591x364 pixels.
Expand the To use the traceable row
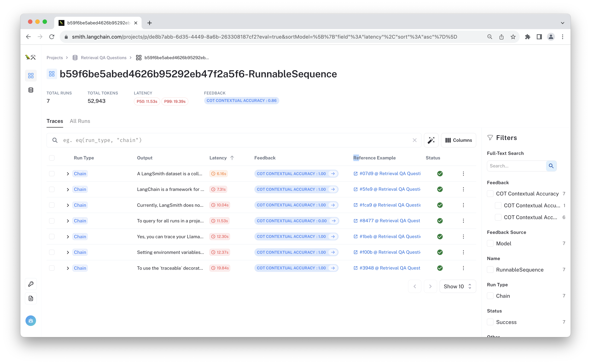point(68,268)
